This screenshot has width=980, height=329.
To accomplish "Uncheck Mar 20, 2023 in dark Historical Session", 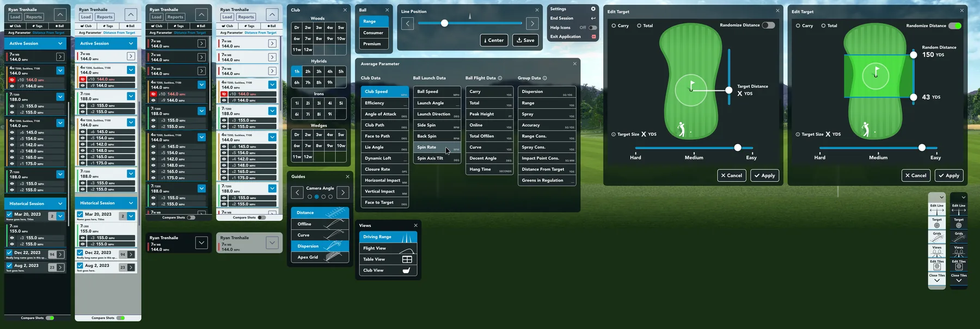I will (x=10, y=214).
